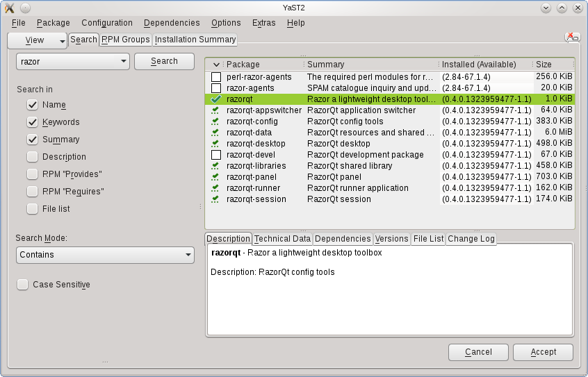Switch to the Installation Summary tab
The width and height of the screenshot is (588, 377).
[195, 40]
